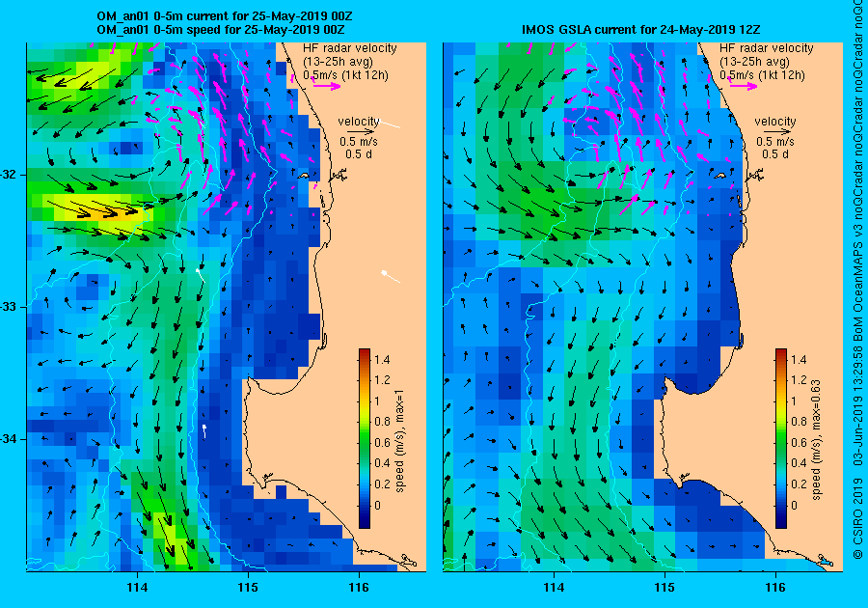Click the 1 tick label on right color bar

795,401
